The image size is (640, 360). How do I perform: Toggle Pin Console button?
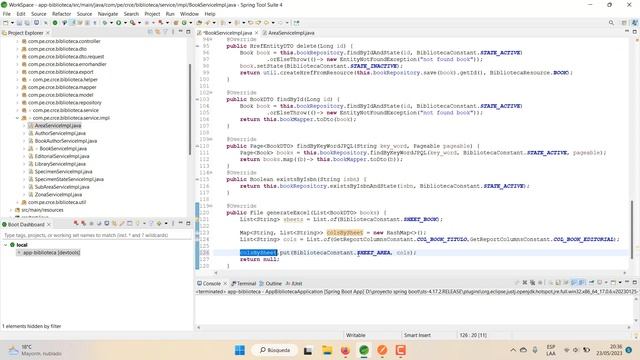coord(592,282)
